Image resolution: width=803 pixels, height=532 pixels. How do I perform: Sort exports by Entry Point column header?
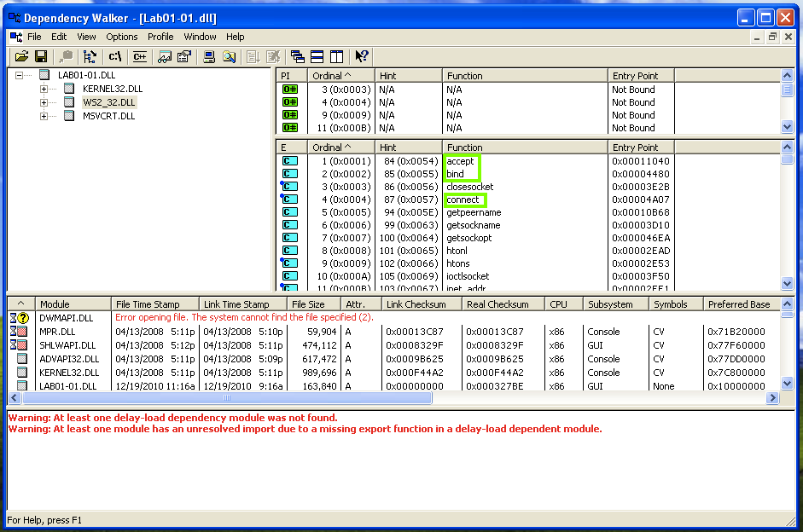click(640, 147)
